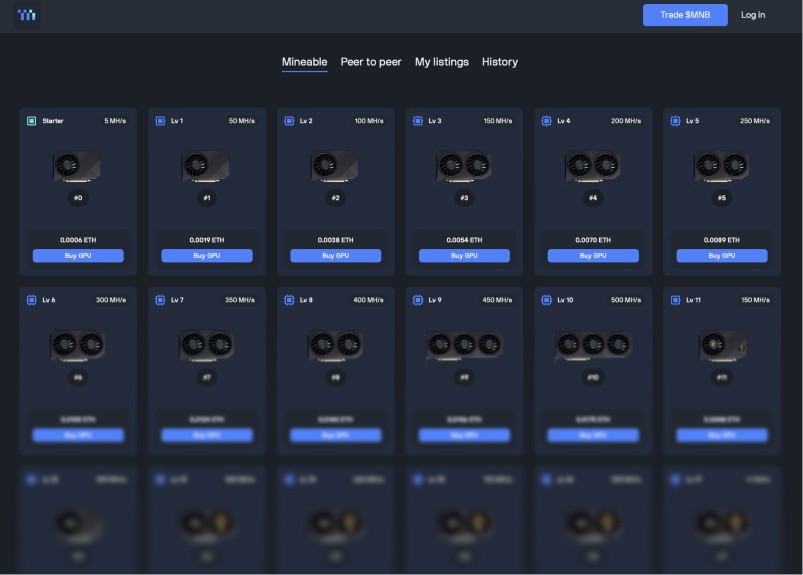Click the 200 MH/s hashrate text

pyautogui.click(x=626, y=121)
